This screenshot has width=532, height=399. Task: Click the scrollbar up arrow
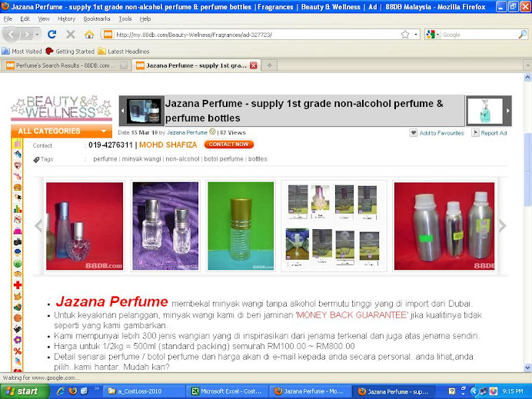tap(527, 78)
